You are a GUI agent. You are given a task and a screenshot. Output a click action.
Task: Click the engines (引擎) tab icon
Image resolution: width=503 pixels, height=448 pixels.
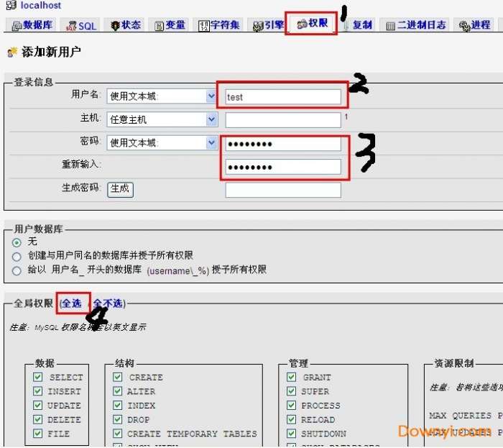258,26
